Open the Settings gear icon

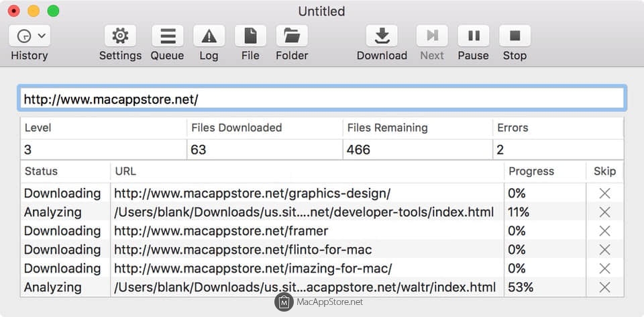pyautogui.click(x=120, y=36)
